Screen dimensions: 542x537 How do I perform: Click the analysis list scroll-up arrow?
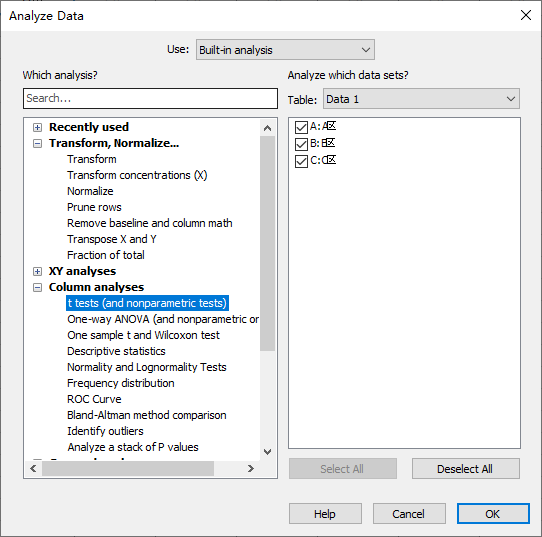tap(267, 128)
